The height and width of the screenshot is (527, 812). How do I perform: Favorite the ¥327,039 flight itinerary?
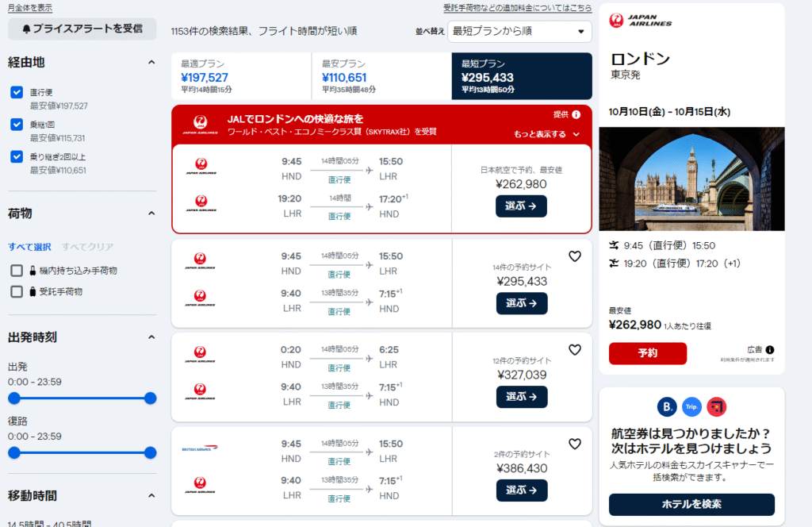pos(575,350)
